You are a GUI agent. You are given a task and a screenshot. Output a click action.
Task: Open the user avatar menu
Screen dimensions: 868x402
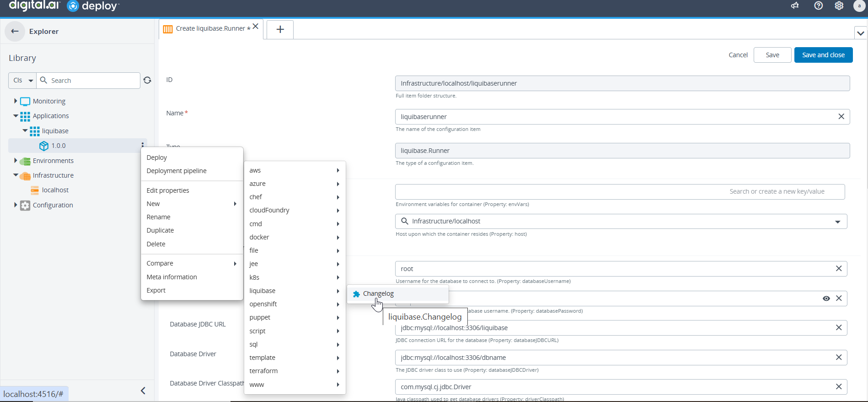coord(859,5)
